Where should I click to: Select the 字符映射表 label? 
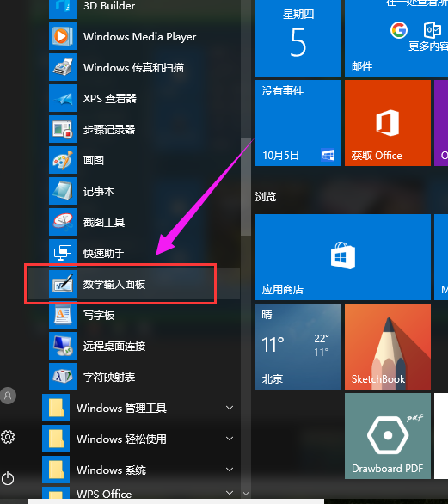pyautogui.click(x=109, y=377)
